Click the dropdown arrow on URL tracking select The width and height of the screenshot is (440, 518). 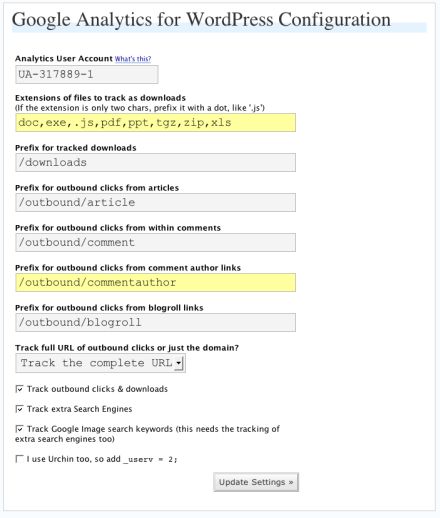coord(179,363)
